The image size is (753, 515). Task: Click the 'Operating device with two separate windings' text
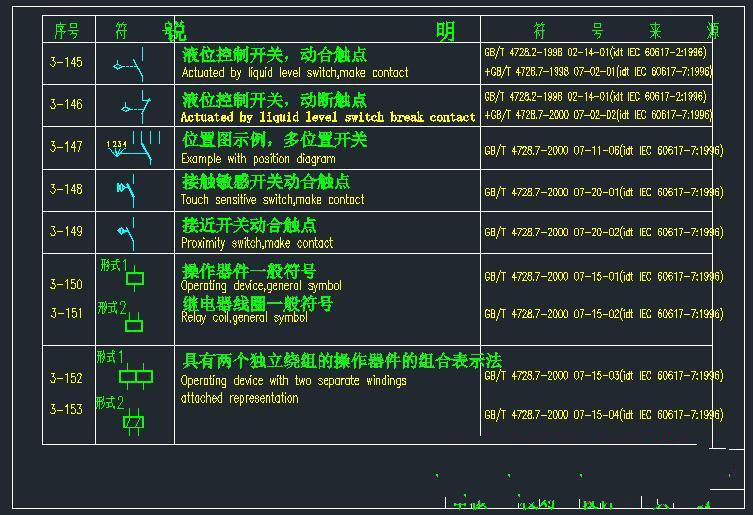[293, 381]
